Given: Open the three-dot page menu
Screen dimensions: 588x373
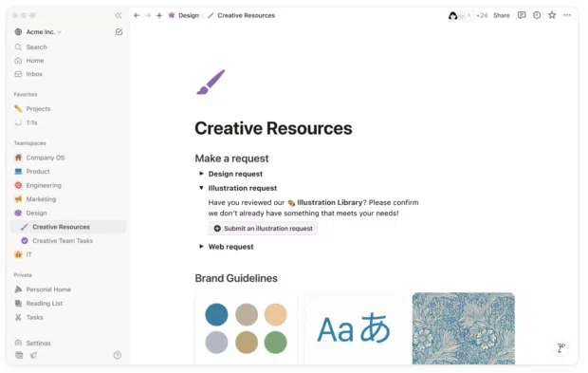Looking at the screenshot, I should 567,15.
